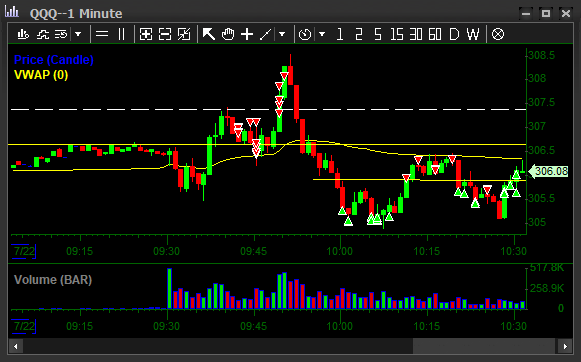Switch to 60 minute timeframe
This screenshot has width=581, height=362.
tap(435, 34)
